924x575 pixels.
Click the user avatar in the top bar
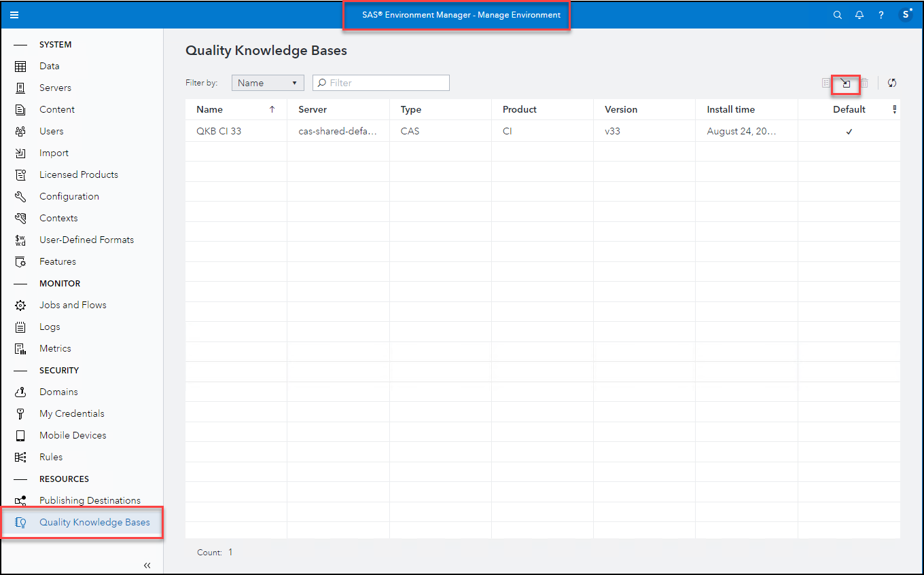pos(905,14)
